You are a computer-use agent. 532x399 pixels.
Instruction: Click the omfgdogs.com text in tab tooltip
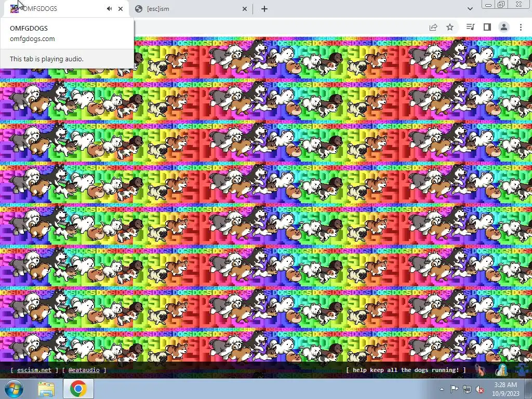coord(32,38)
